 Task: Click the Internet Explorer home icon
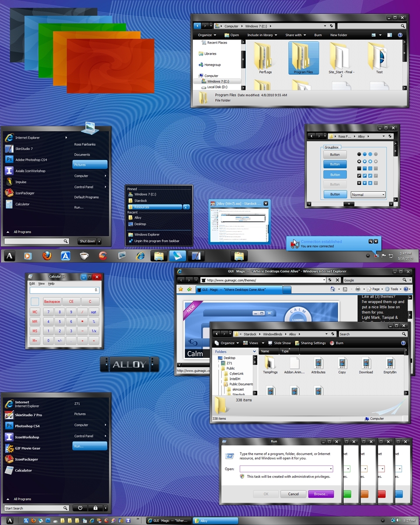point(333,289)
